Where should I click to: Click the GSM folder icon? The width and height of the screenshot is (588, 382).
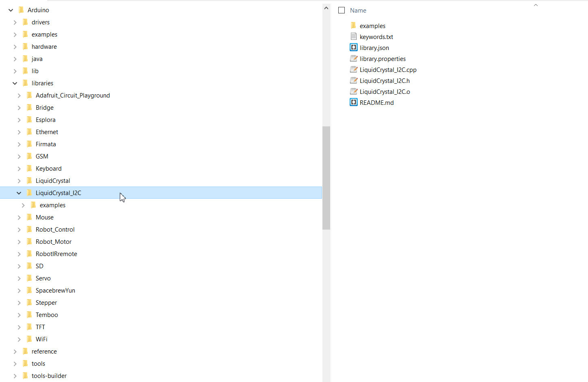[x=29, y=156]
